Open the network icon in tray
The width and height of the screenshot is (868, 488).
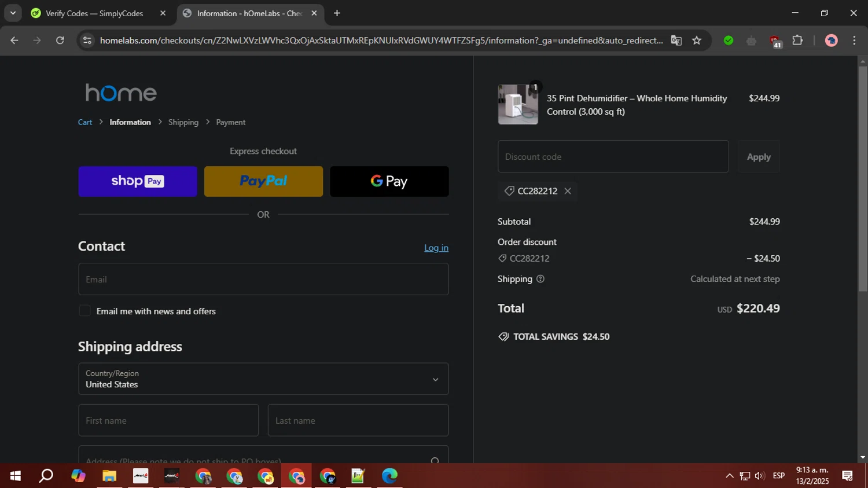tap(745, 476)
